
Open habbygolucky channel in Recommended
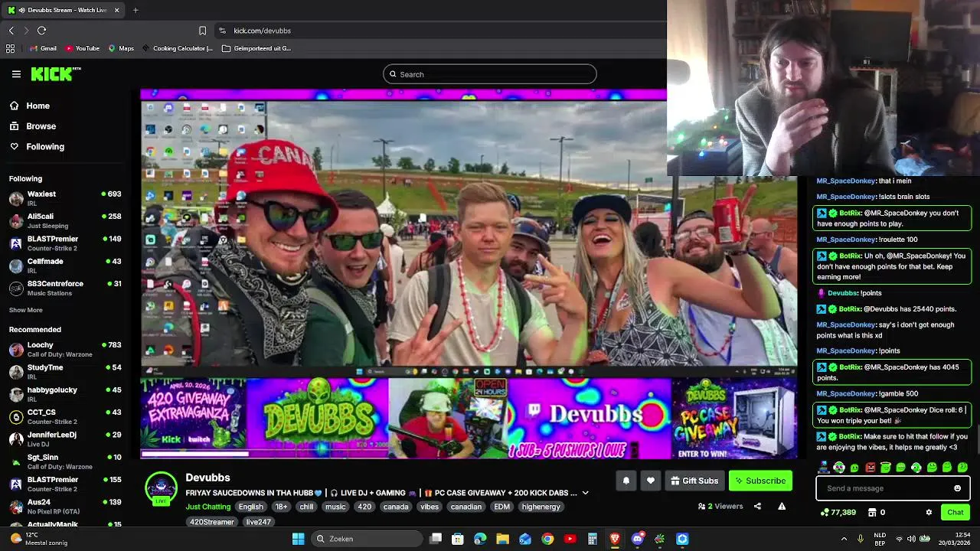point(65,394)
